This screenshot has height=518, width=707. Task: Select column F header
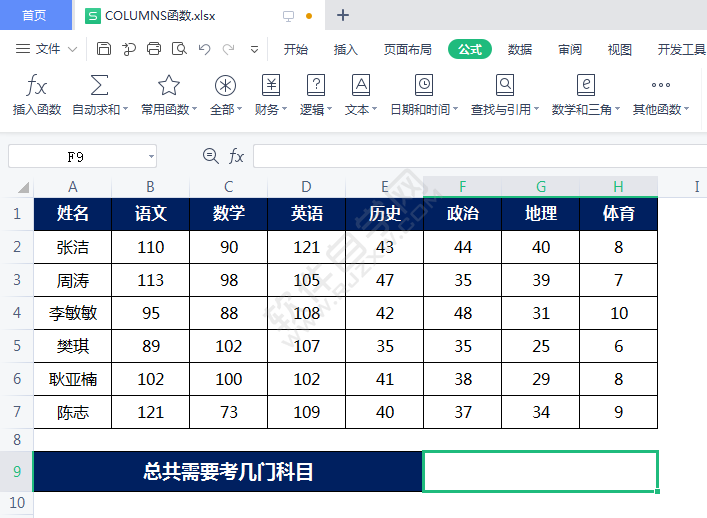pos(463,187)
